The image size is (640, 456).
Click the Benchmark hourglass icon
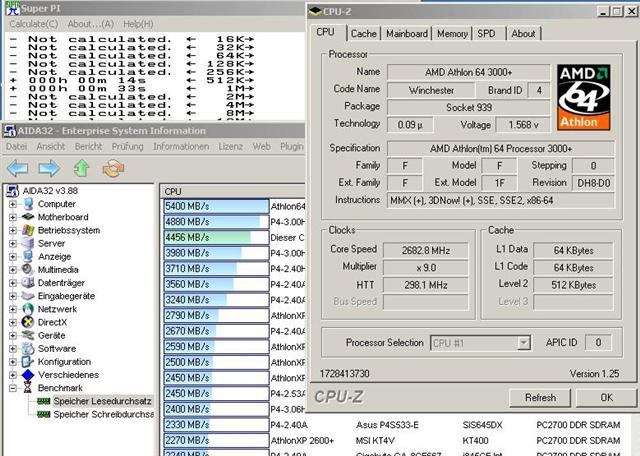coord(27,388)
